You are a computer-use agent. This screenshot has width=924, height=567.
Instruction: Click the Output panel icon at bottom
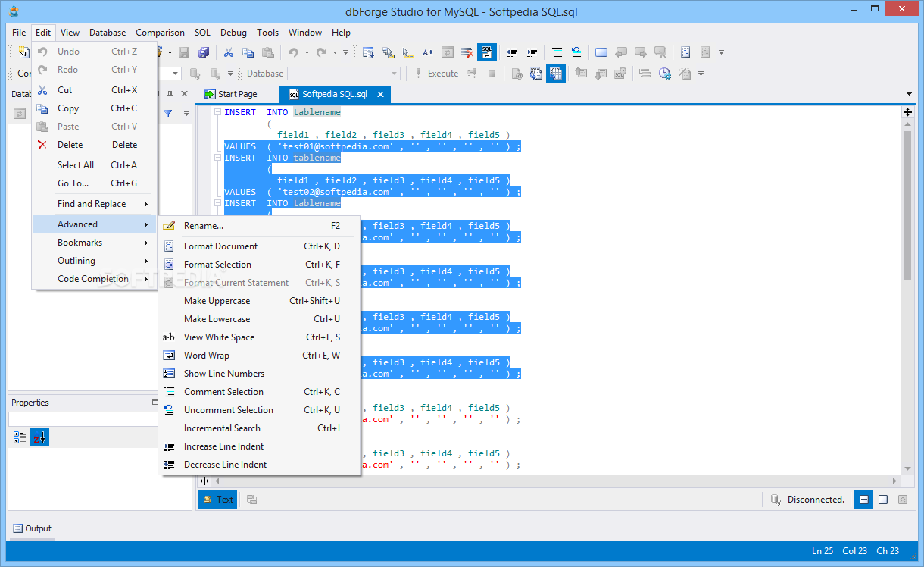[x=17, y=528]
